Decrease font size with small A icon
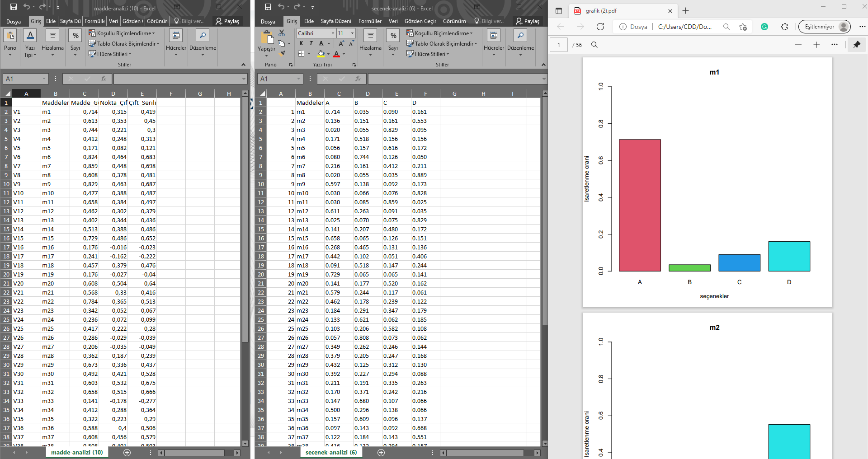 351,43
